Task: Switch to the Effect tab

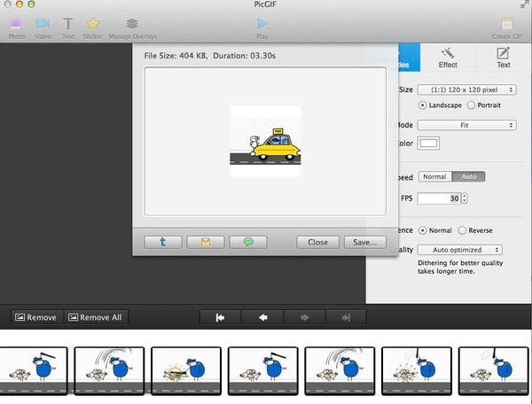Action: pos(448,58)
